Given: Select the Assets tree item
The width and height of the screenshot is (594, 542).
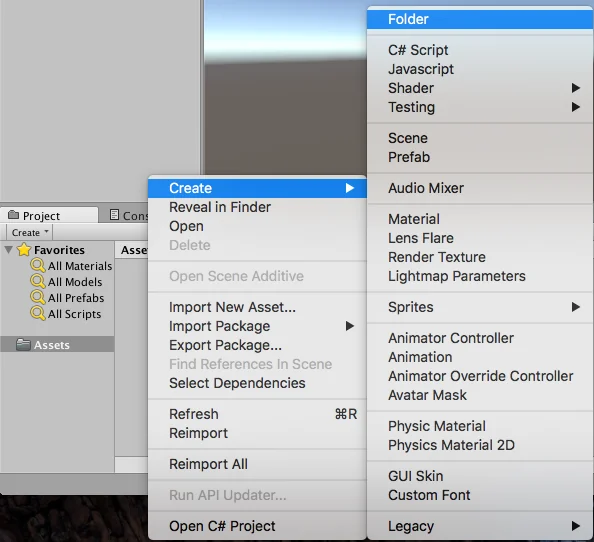Looking at the screenshot, I should (x=57, y=345).
